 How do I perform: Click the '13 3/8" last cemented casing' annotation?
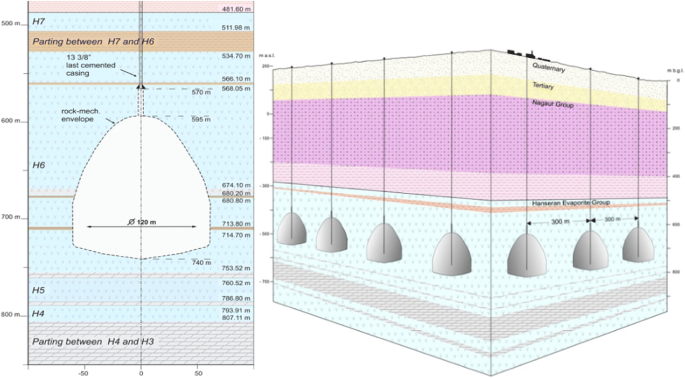pyautogui.click(x=91, y=65)
